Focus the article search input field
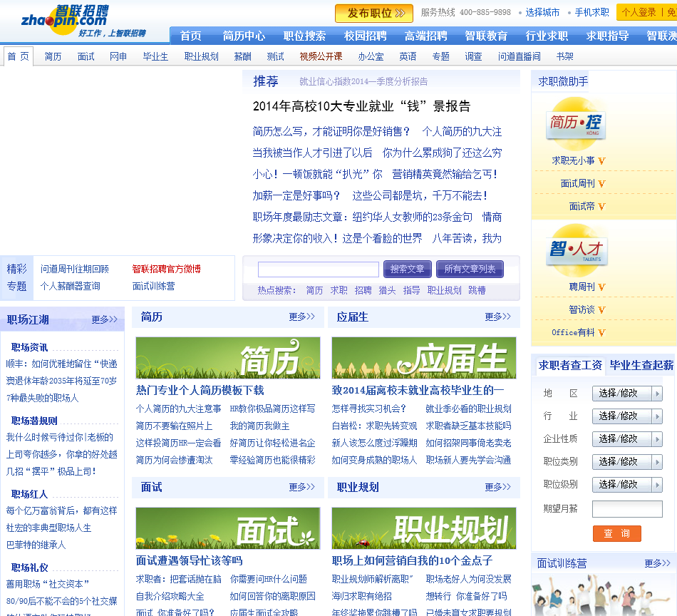This screenshot has height=616, width=677. pyautogui.click(x=319, y=269)
